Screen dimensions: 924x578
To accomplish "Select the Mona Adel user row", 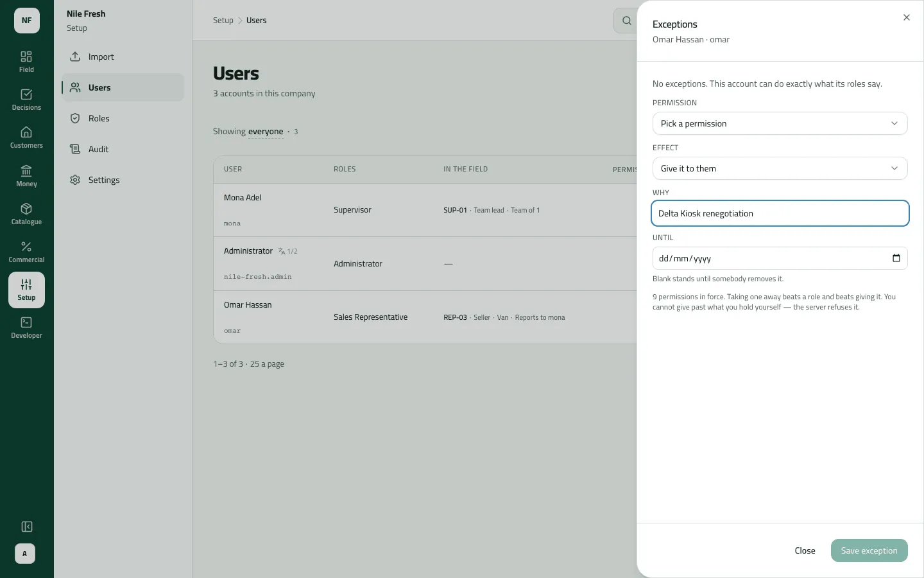I will (425, 210).
